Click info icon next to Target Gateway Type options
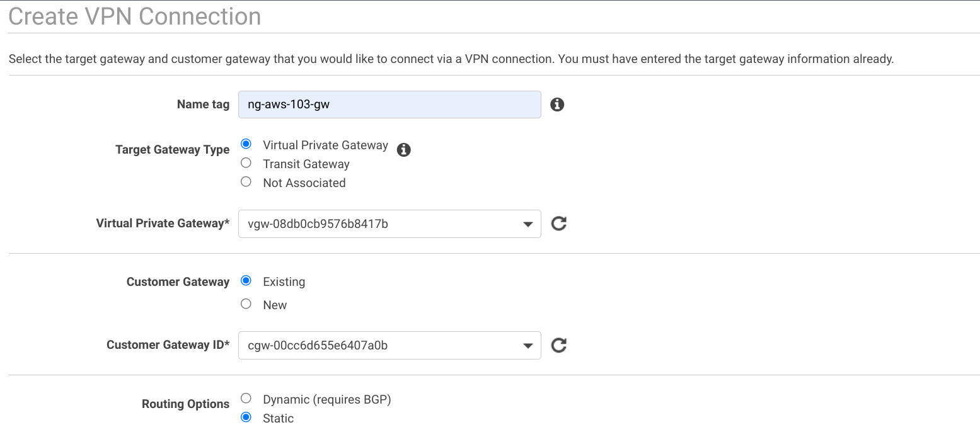The width and height of the screenshot is (980, 442). point(404,150)
